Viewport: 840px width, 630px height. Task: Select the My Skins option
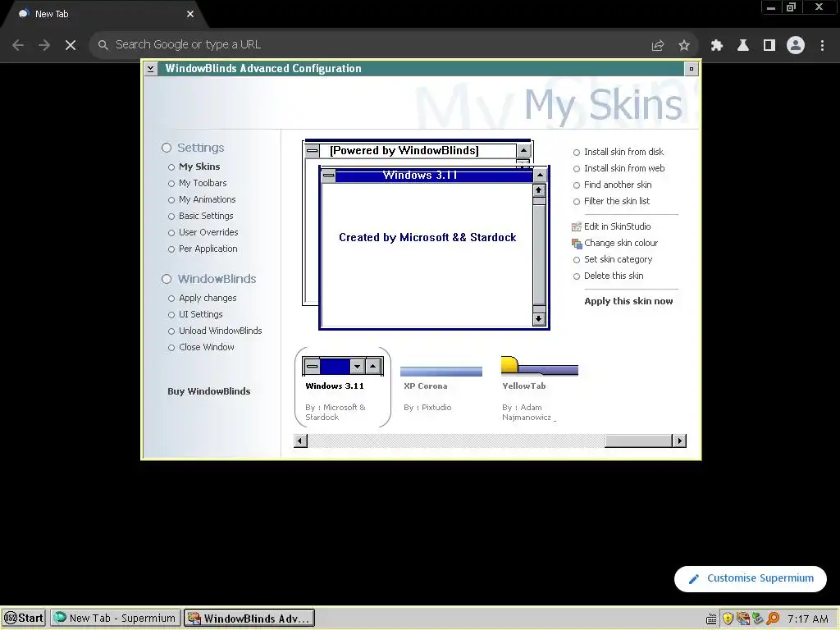click(x=199, y=167)
